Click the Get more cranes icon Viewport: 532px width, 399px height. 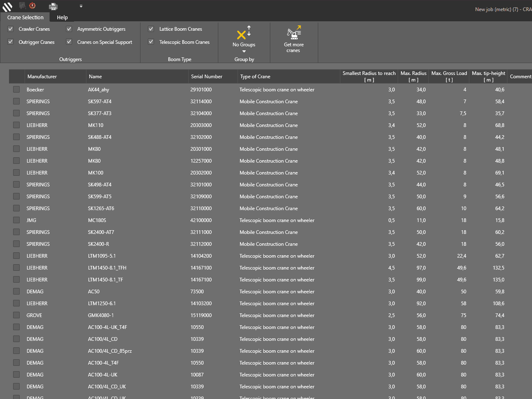[294, 32]
